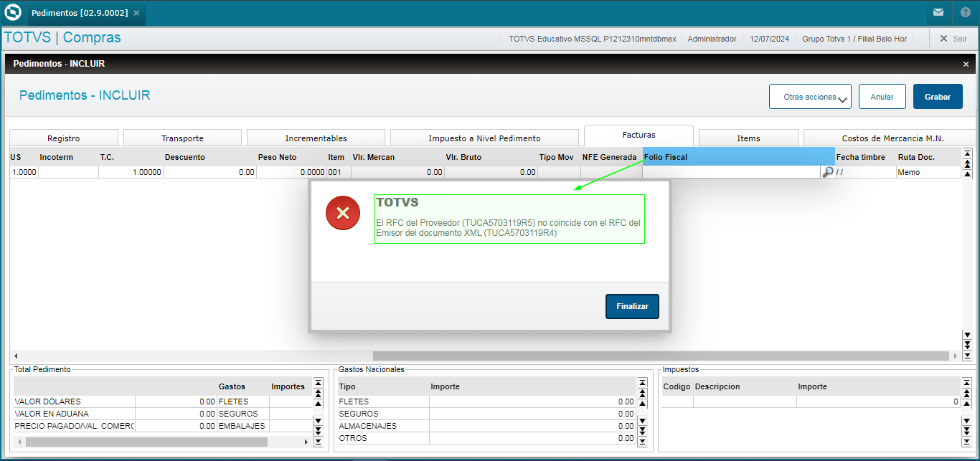Click Finalizar in the error dialog
The image size is (980, 461).
[x=632, y=306]
